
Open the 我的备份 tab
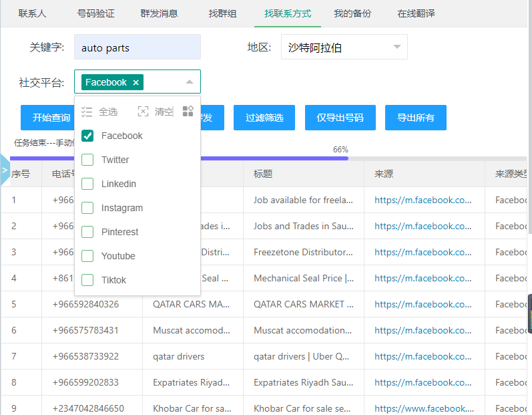(352, 13)
